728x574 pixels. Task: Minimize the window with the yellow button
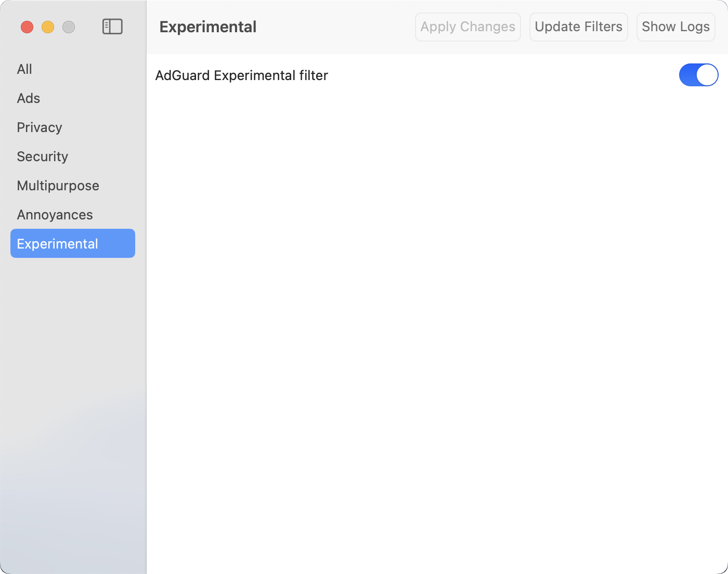(48, 27)
